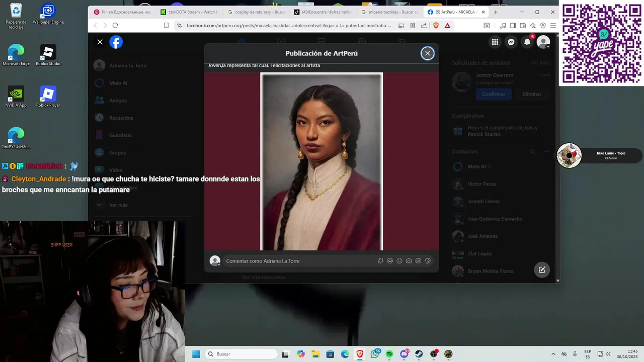Click Eliminar on friend request
The image size is (644, 362).
pyautogui.click(x=532, y=94)
